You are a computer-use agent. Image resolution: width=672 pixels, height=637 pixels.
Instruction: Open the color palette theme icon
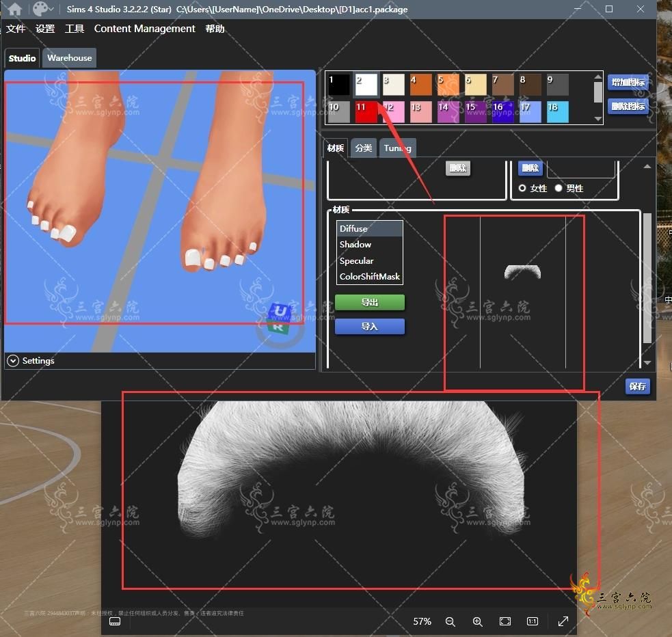40,9
